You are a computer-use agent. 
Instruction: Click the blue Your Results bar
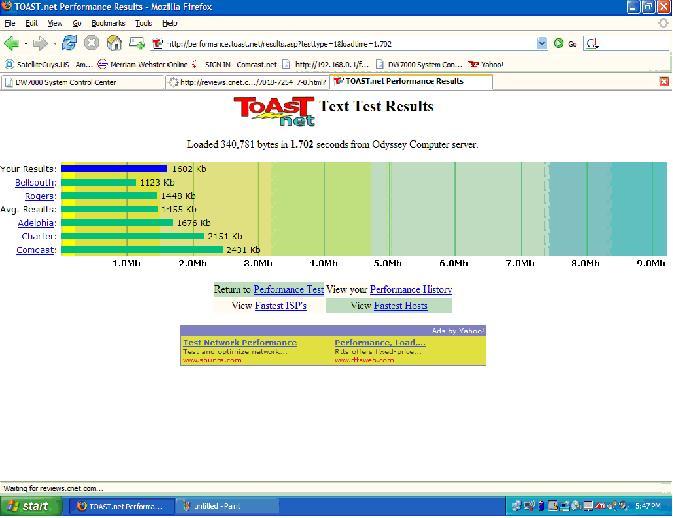[x=114, y=169]
